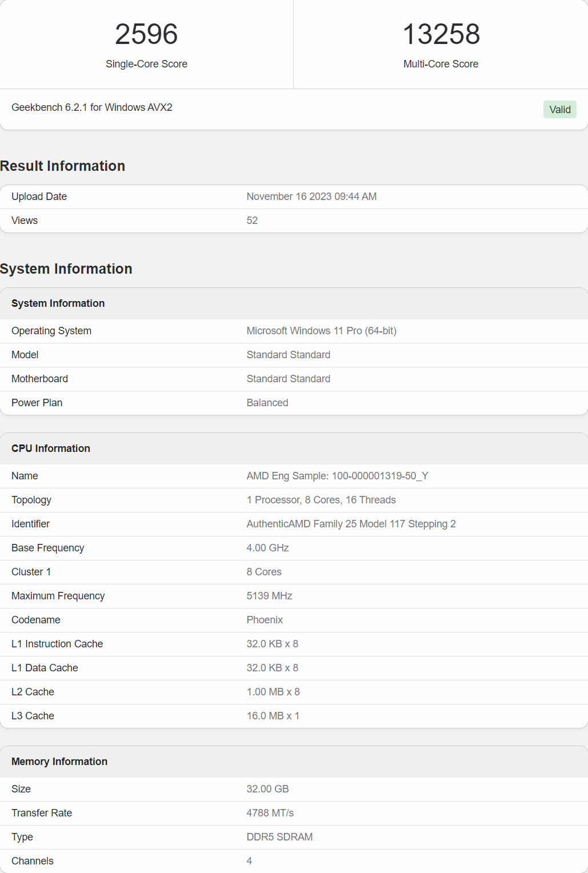Click the Views count value 52
This screenshot has height=873, width=588.
point(252,221)
